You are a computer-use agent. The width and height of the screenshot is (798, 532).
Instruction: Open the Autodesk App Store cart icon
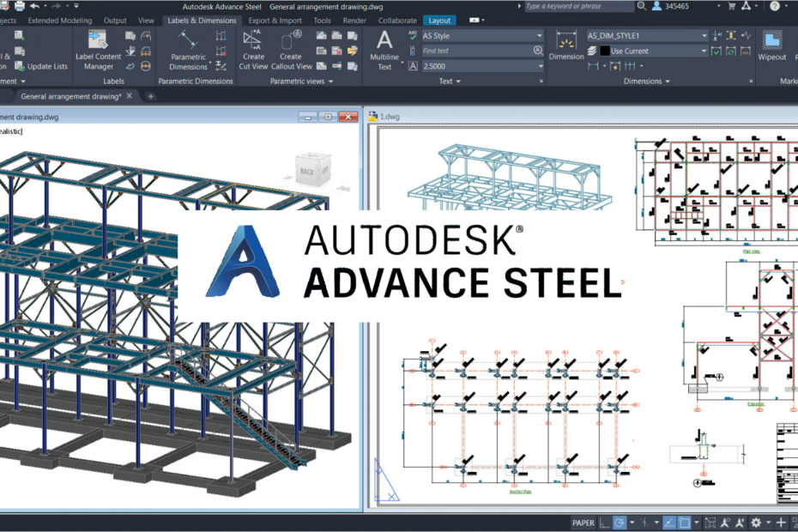pos(732,6)
